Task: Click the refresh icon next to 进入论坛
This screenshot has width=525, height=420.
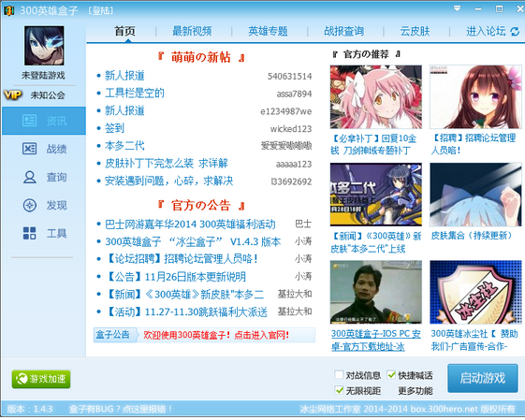Action: coord(515,32)
